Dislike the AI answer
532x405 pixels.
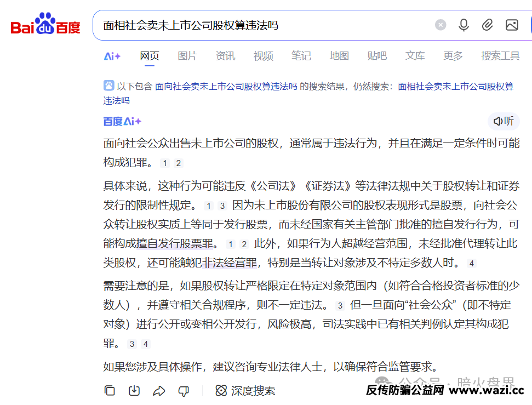point(184,391)
